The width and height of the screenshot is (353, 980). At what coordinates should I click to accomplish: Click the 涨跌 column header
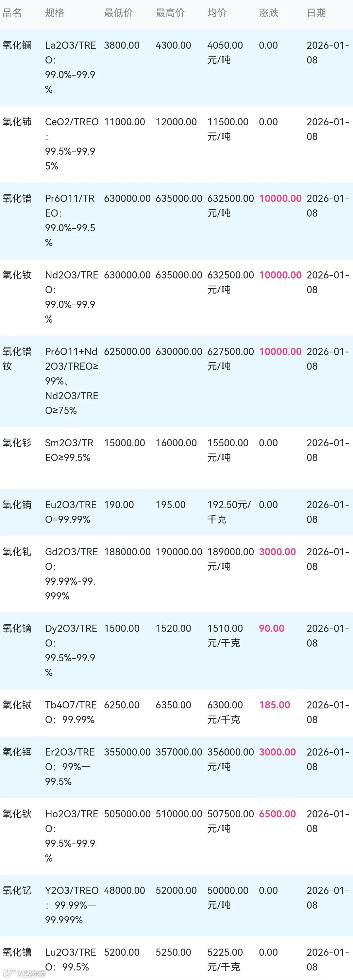pyautogui.click(x=268, y=13)
